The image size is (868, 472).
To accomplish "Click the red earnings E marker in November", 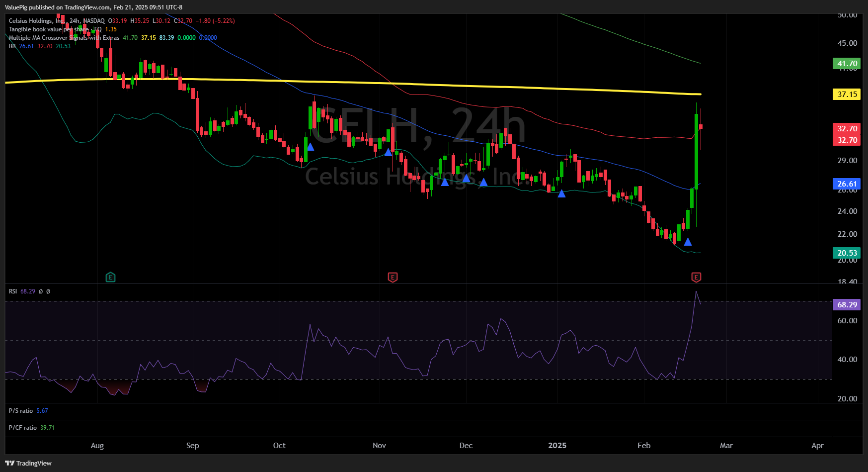I will 393,277.
